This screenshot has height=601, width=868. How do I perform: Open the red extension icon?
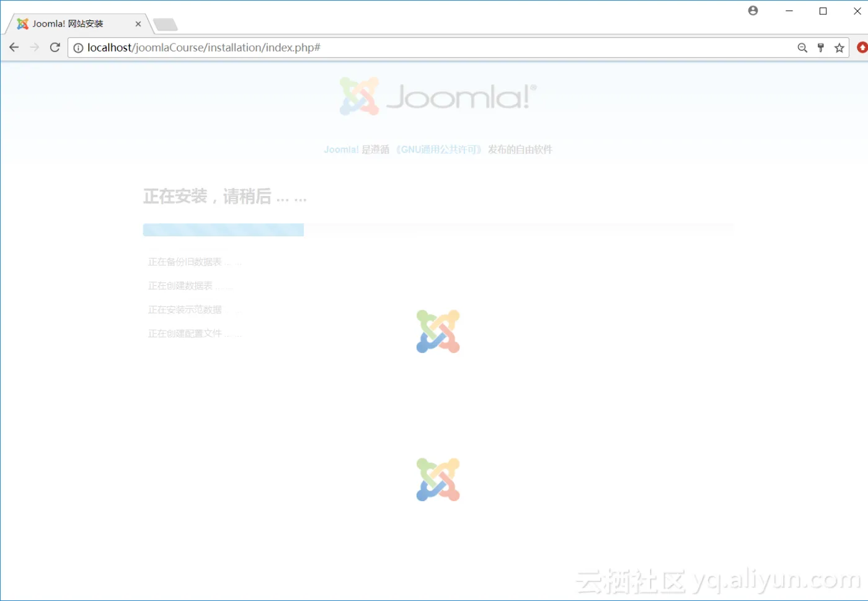tap(862, 47)
